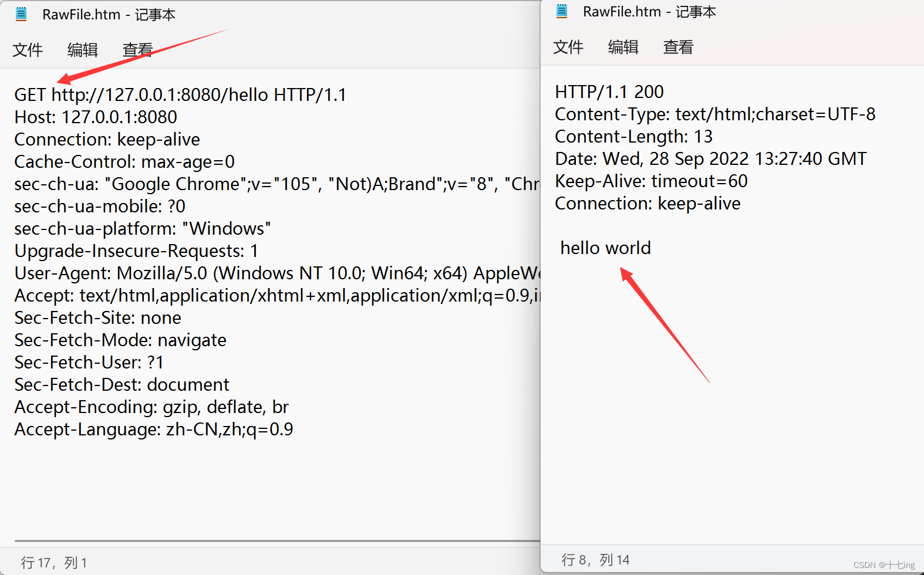Click the hello world response body text
This screenshot has width=924, height=575.
(606, 248)
